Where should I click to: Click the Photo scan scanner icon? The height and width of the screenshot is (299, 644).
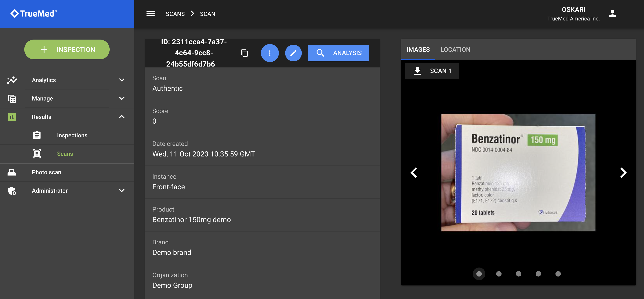pyautogui.click(x=12, y=172)
